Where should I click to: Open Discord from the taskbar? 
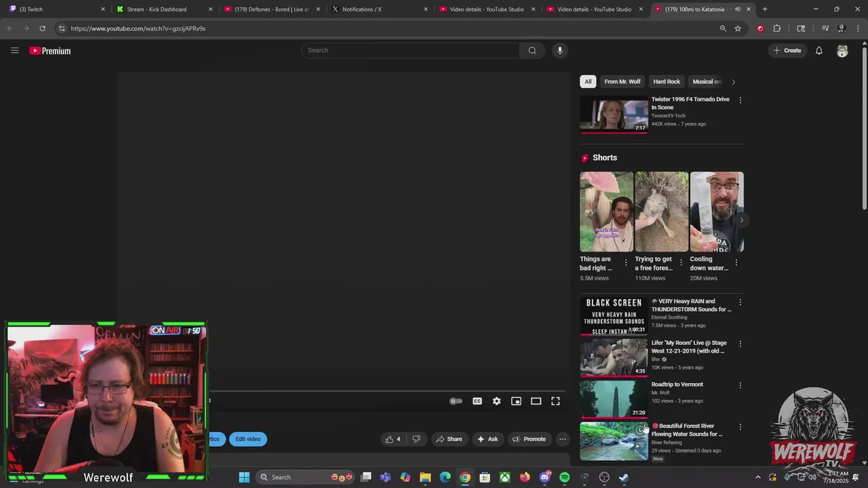click(545, 477)
